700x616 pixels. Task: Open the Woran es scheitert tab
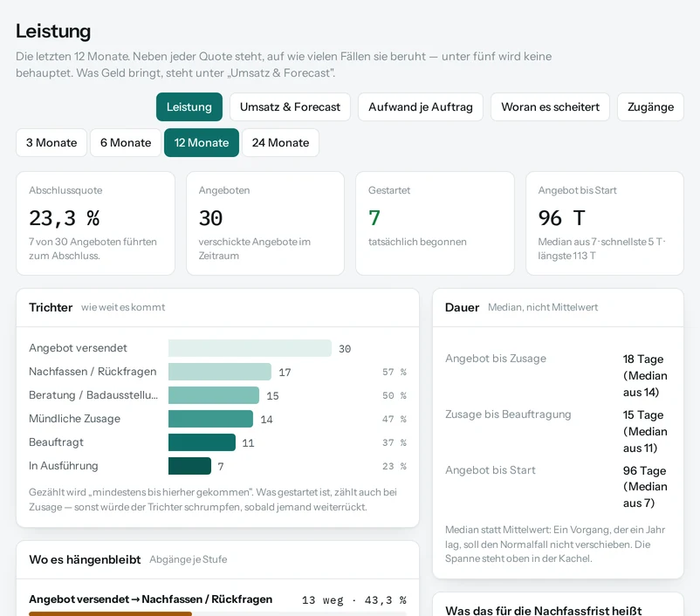(550, 107)
